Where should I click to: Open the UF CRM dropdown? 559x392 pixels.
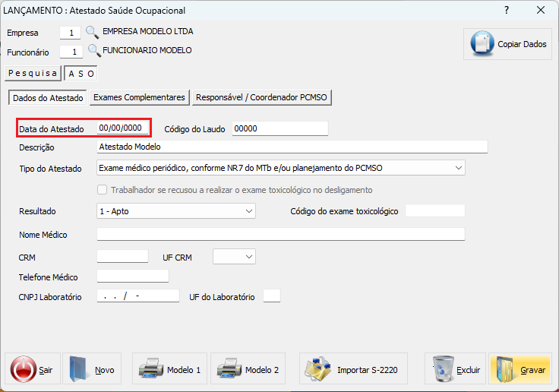coord(249,258)
